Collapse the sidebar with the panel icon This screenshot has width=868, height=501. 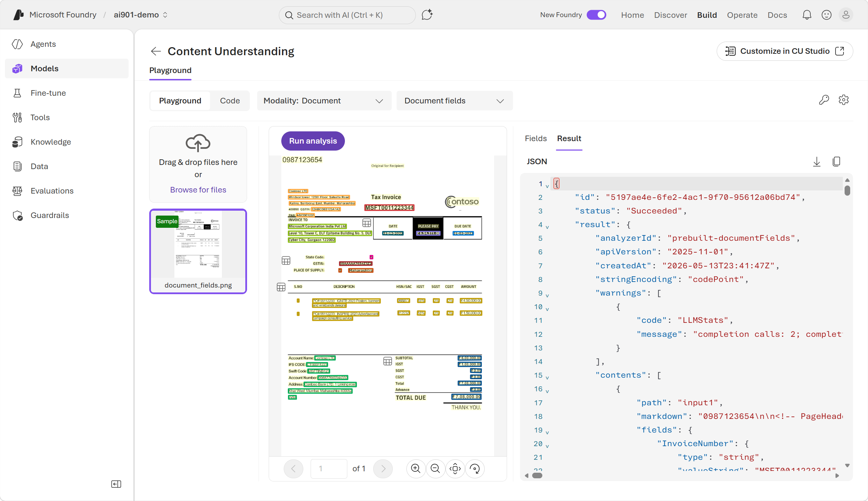116,484
